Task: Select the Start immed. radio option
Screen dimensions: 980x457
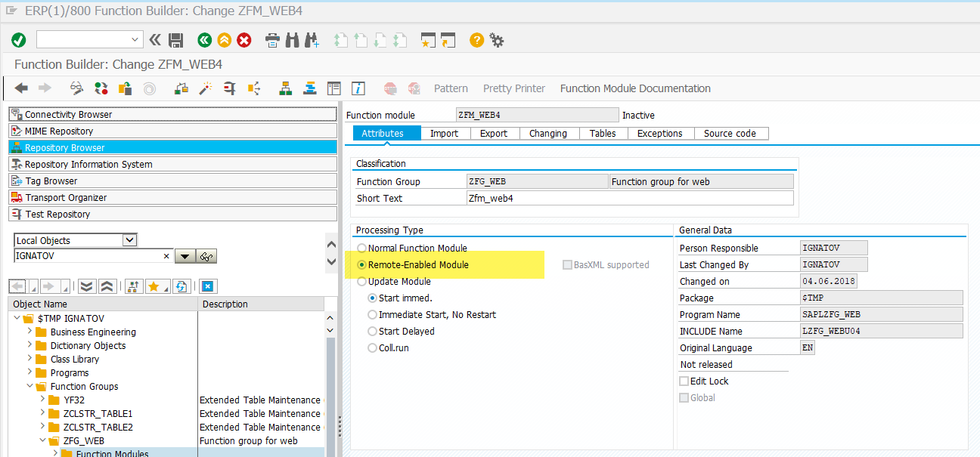Action: (372, 298)
